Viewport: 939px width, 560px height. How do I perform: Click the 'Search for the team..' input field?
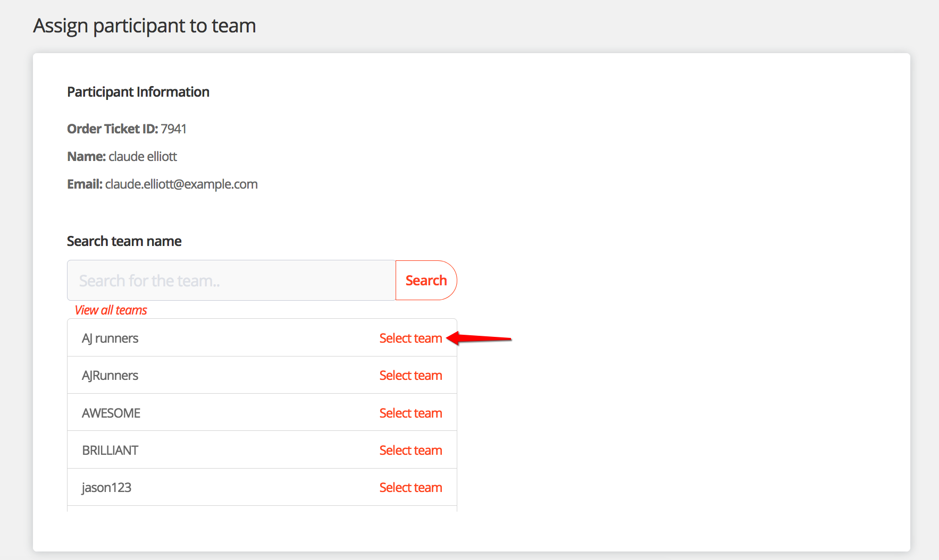click(231, 281)
